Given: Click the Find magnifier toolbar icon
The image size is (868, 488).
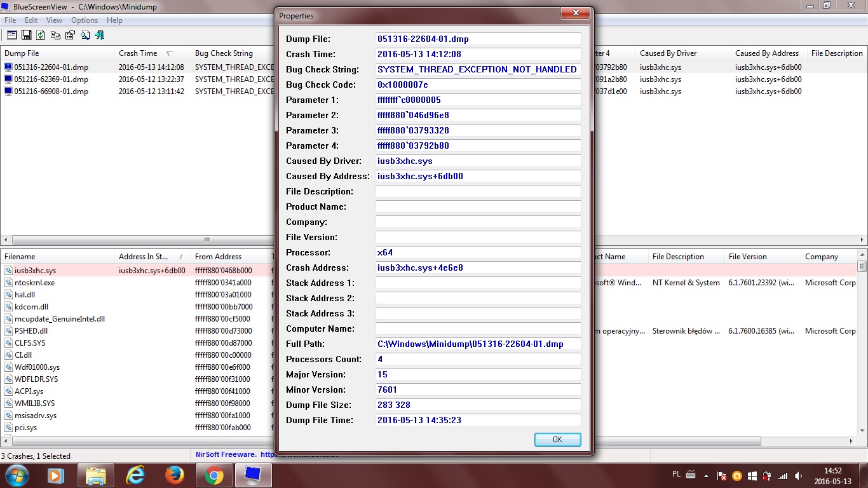Looking at the screenshot, I should (85, 35).
